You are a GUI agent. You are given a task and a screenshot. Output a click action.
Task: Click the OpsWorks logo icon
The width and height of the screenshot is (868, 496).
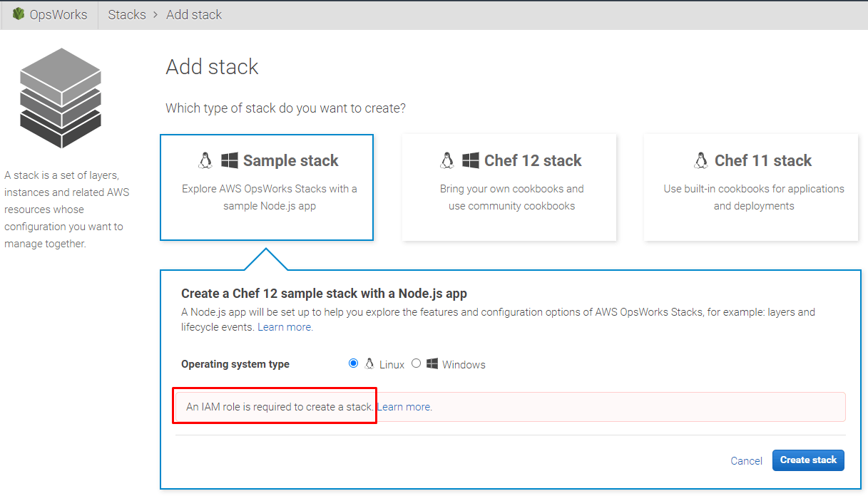(19, 14)
